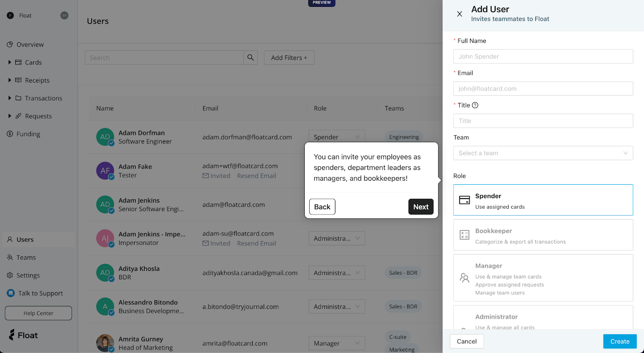
Task: Click Amrita Gurney's profile photo
Action: coord(105,343)
